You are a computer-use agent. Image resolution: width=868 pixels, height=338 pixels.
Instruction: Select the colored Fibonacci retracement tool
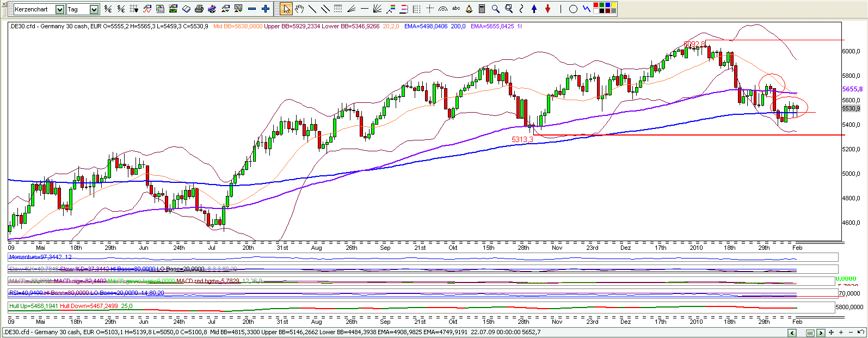point(391,9)
